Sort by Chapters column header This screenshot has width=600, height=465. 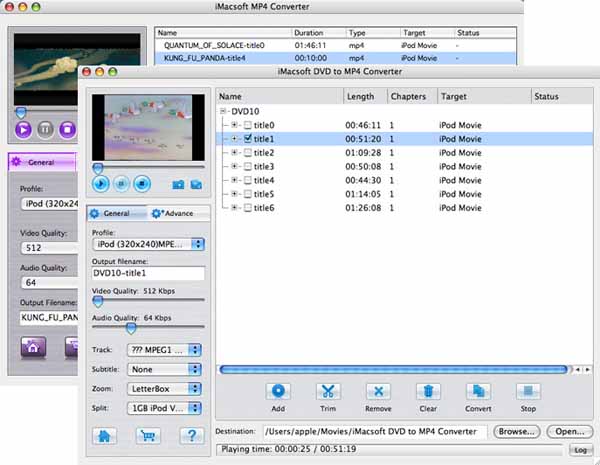412,96
